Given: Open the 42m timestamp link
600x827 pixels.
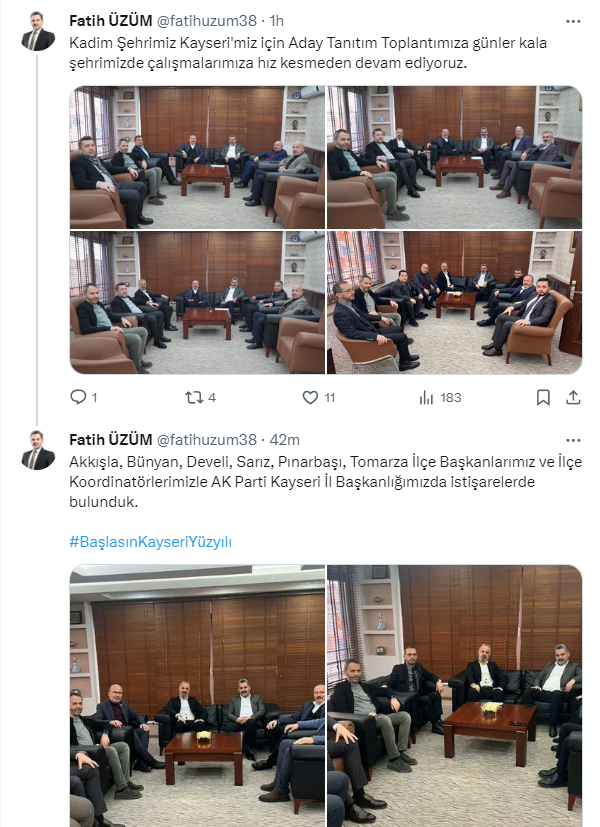Looking at the screenshot, I should coord(285,439).
